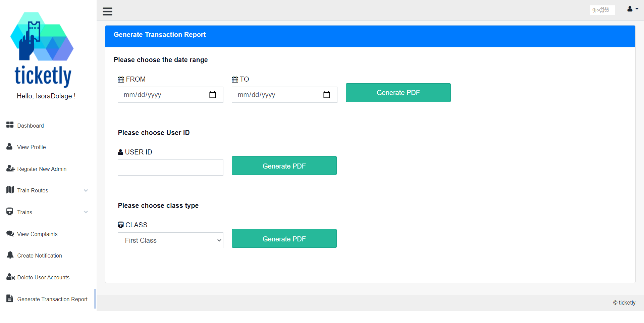Select Generate Transaction Report in sidebar
Screen dimensions: 644x323
tap(52, 299)
